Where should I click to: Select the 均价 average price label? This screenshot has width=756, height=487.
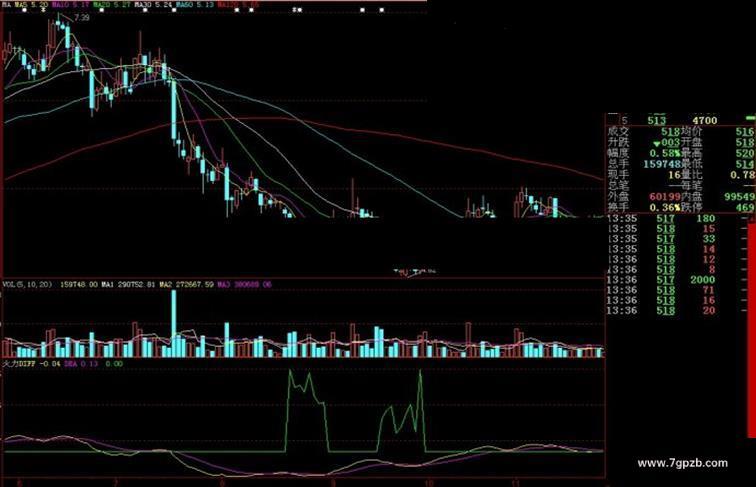coord(691,131)
